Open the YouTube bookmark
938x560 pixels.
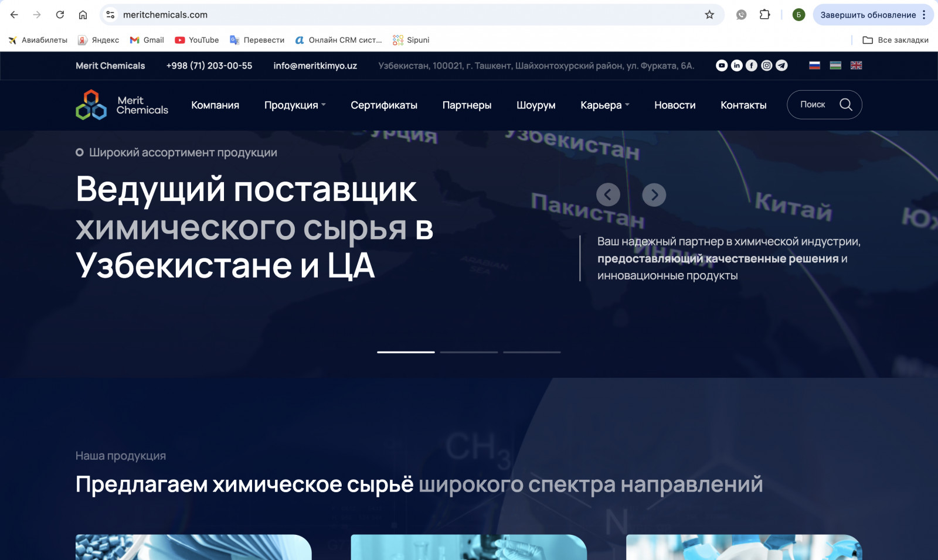pyautogui.click(x=197, y=40)
